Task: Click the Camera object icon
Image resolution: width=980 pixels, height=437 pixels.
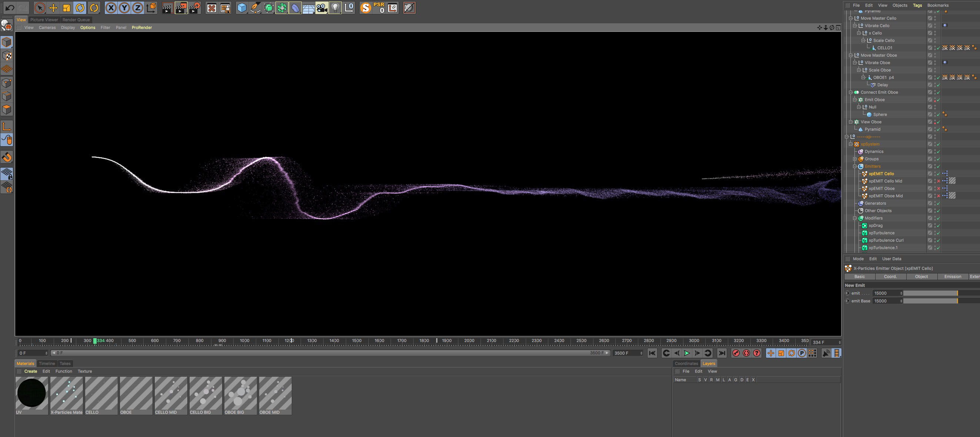Action: coord(321,8)
